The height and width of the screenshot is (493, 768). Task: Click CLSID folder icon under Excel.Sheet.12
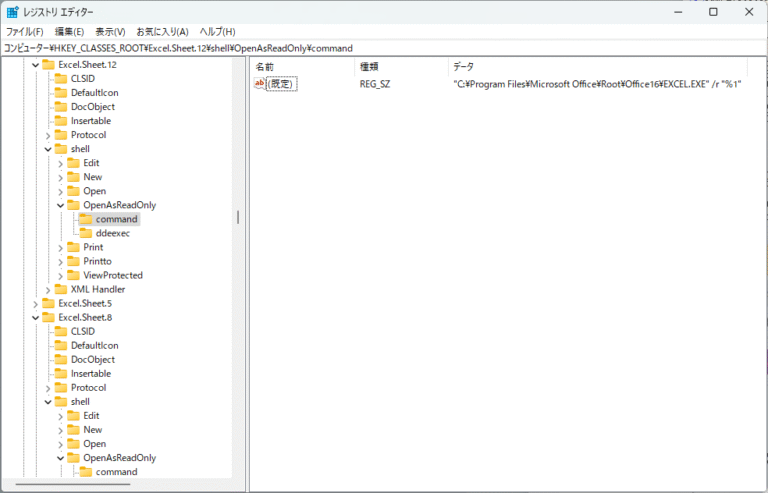[61, 79]
